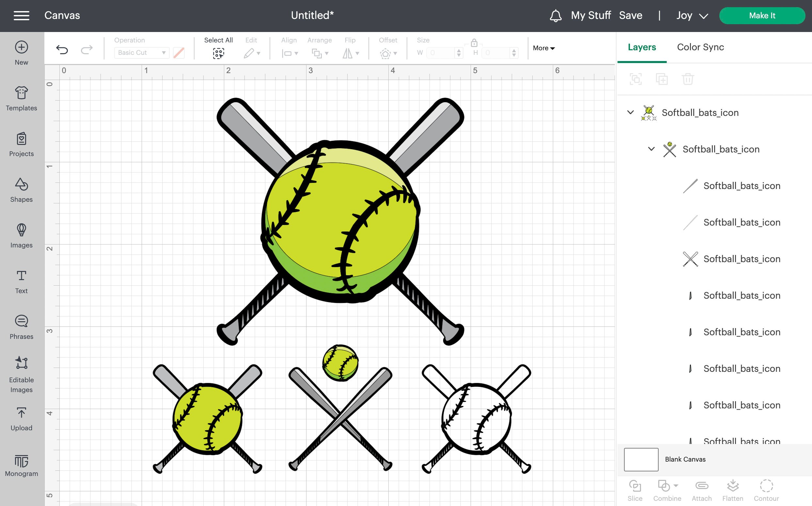Select the Contour tool
This screenshot has height=506, width=812.
[766, 486]
